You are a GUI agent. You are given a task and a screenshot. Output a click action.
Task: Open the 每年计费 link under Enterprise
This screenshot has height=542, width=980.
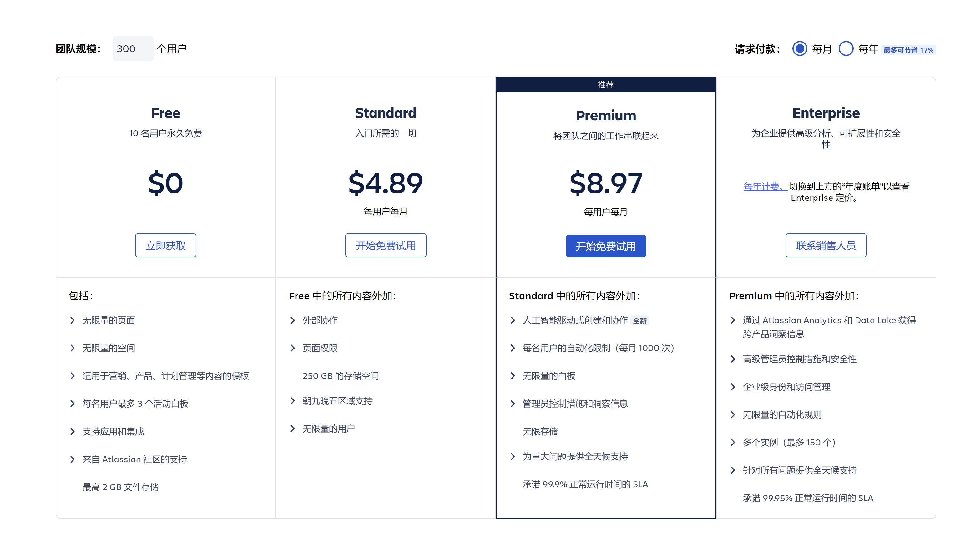click(763, 186)
